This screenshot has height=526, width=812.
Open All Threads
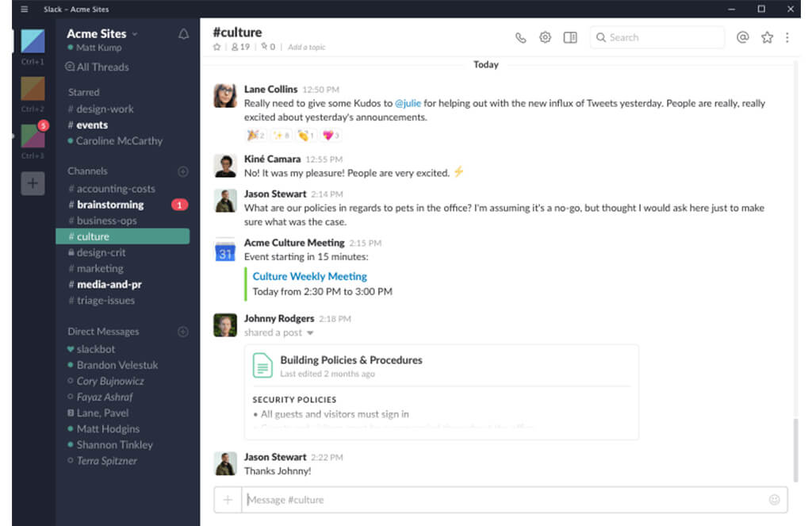click(x=97, y=67)
